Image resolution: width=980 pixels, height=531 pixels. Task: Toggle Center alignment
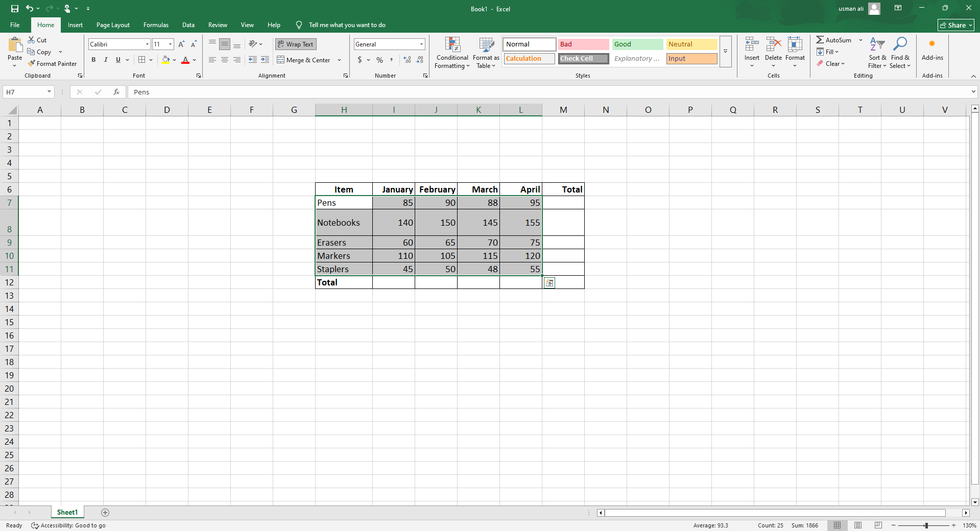click(225, 60)
